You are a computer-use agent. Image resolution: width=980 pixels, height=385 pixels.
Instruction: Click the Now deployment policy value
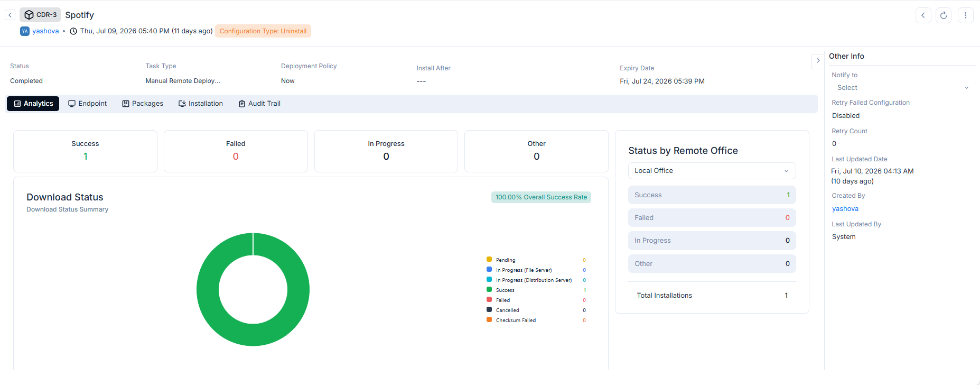coord(288,81)
